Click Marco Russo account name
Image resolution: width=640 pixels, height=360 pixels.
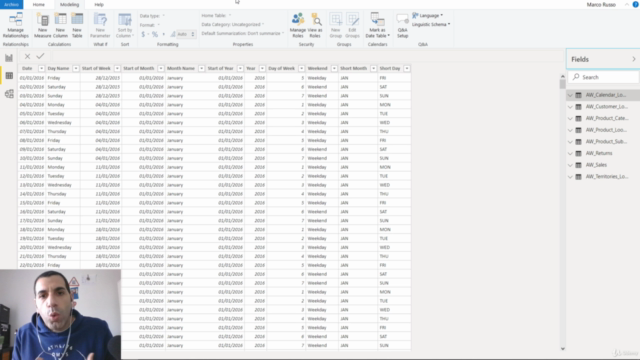coord(601,4)
